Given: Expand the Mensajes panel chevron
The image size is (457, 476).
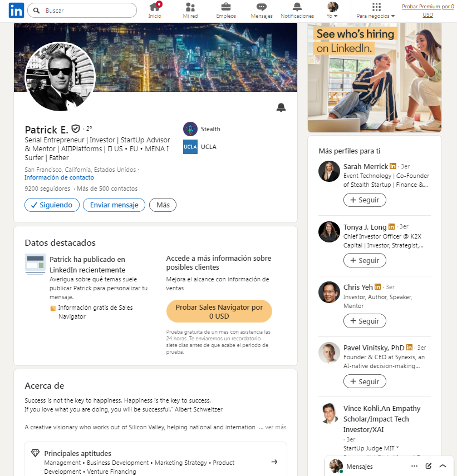Looking at the screenshot, I should [x=443, y=466].
